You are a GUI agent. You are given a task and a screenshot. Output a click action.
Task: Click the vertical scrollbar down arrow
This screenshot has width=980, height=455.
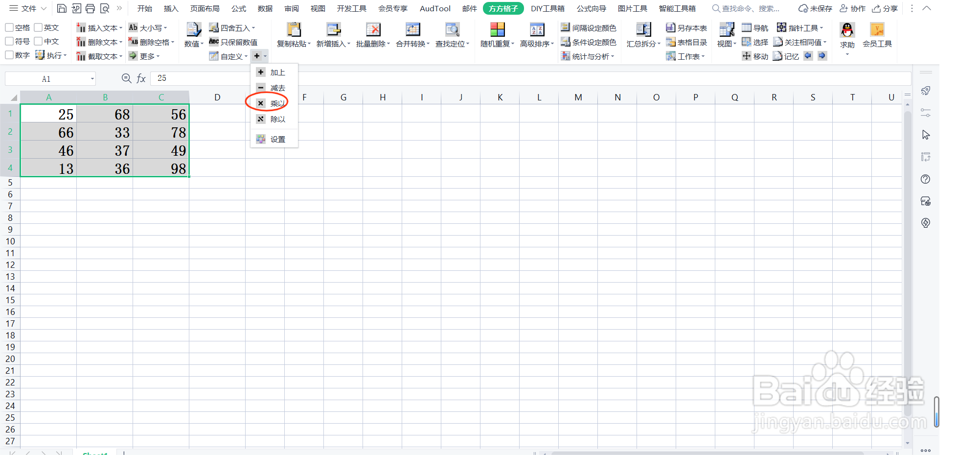(x=908, y=443)
